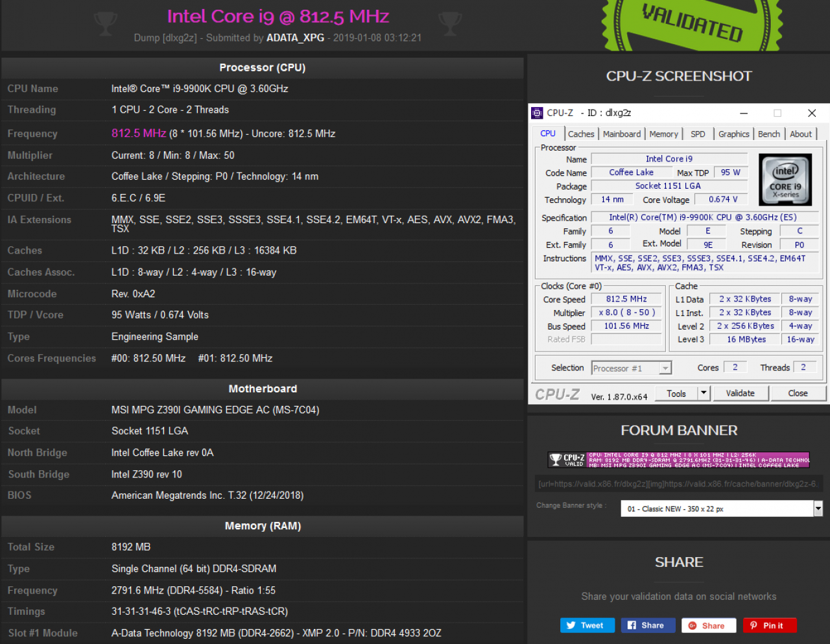
Task: Open the About tab
Action: [801, 134]
